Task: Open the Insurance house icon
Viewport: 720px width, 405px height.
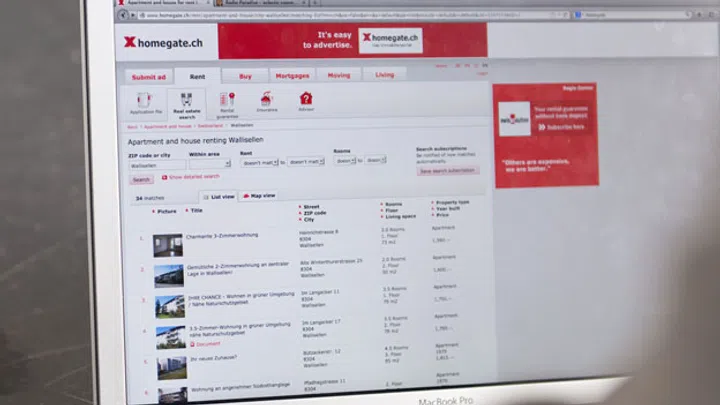Action: coord(266,99)
